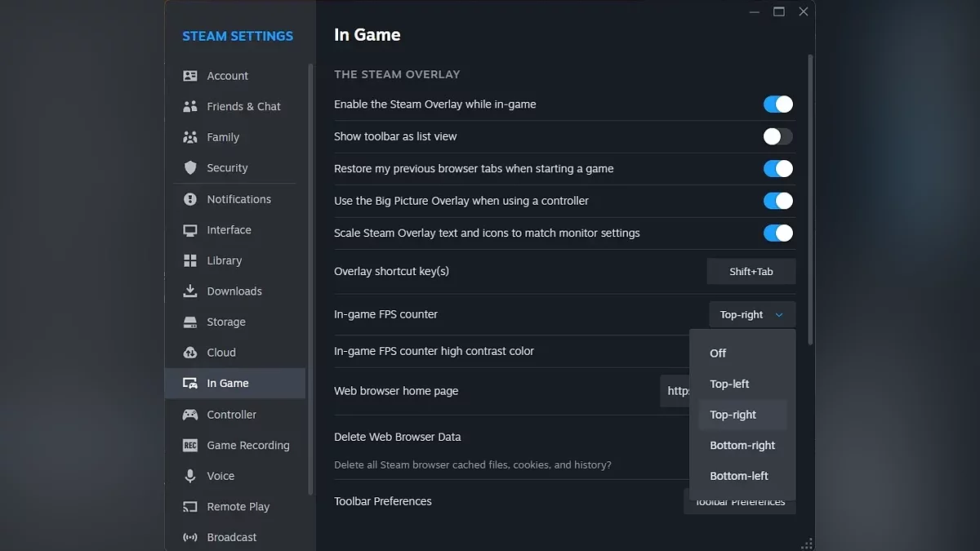The image size is (980, 551).
Task: Go to the Library settings tab
Action: click(224, 260)
